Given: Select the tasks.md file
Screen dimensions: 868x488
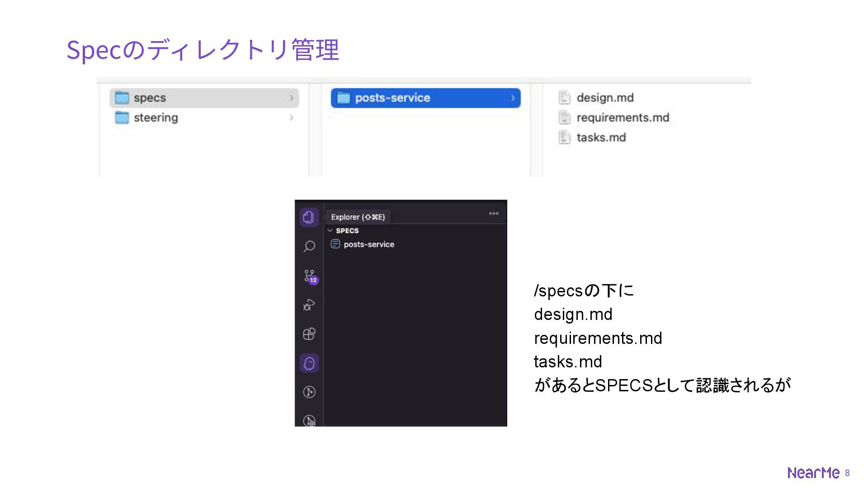Looking at the screenshot, I should click(x=601, y=137).
